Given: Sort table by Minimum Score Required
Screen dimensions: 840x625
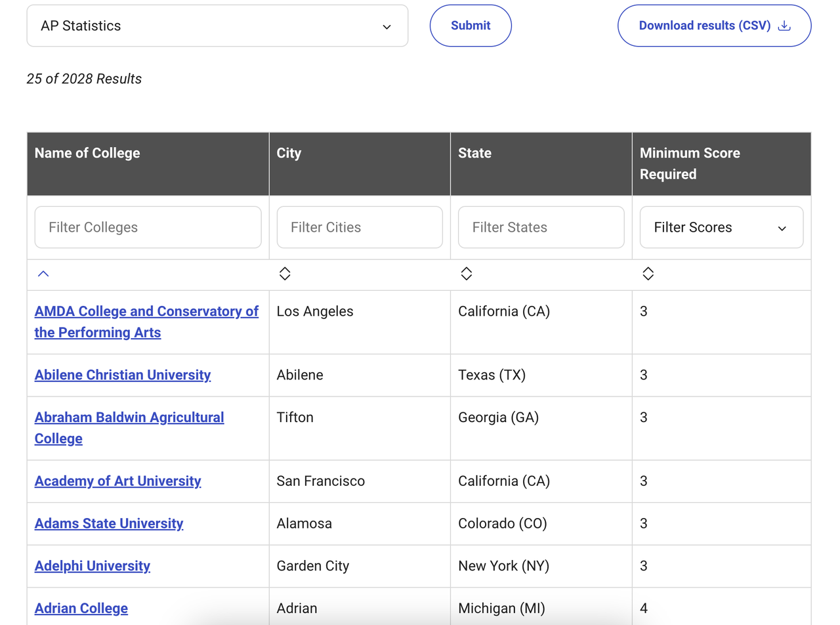Looking at the screenshot, I should [648, 274].
